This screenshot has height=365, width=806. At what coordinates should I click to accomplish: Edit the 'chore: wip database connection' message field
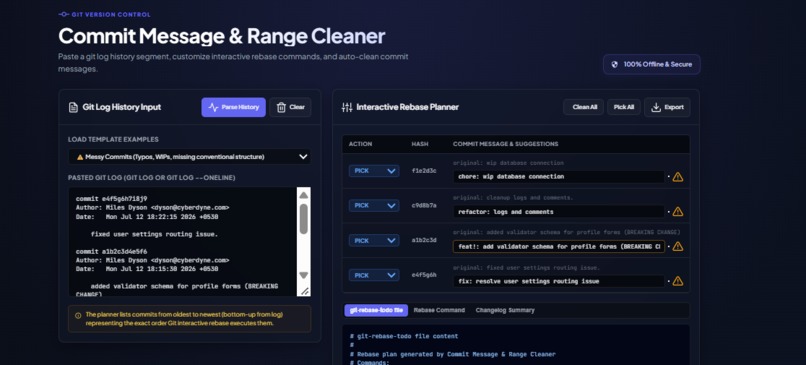pyautogui.click(x=559, y=177)
